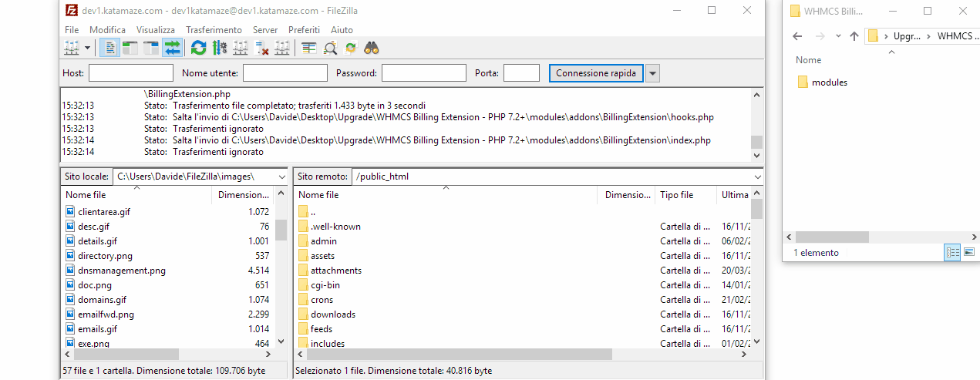The height and width of the screenshot is (380, 980).
Task: Toggle the message log display
Action: click(109, 48)
